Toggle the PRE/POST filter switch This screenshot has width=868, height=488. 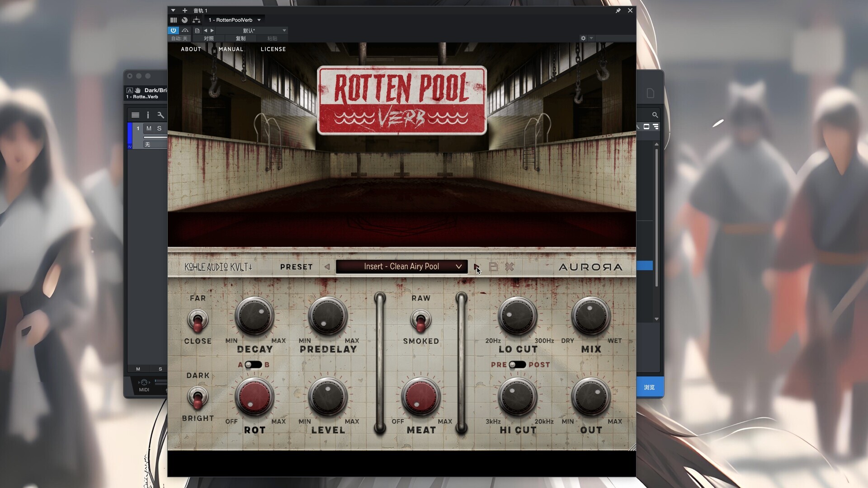517,365
